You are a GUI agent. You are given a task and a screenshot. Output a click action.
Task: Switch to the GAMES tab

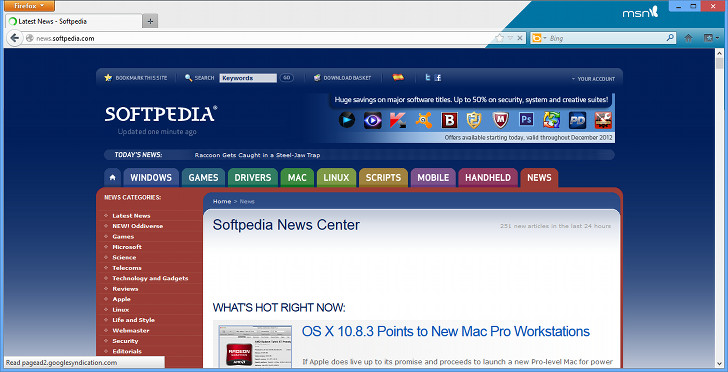pos(203,177)
